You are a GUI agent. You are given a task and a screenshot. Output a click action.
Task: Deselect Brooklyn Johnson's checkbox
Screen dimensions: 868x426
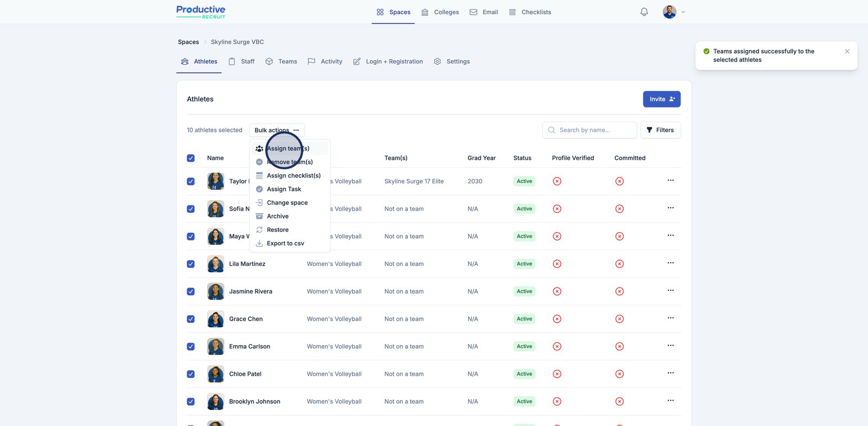(x=191, y=402)
